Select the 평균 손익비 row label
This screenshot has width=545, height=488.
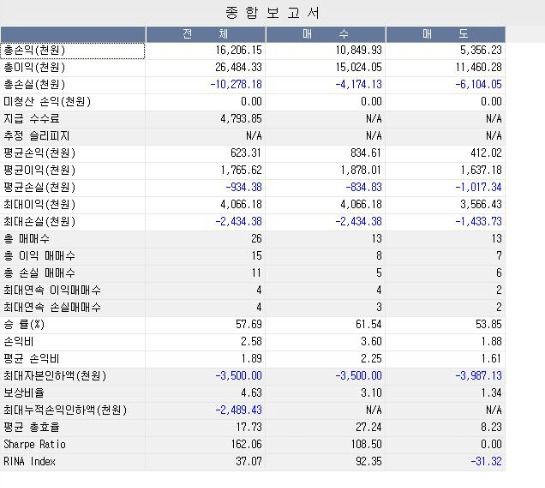(x=31, y=358)
